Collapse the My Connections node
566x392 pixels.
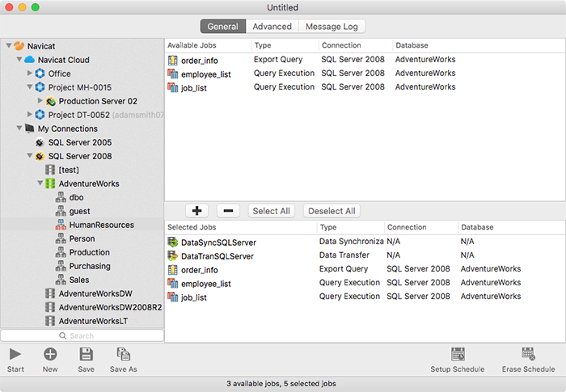click(x=19, y=128)
